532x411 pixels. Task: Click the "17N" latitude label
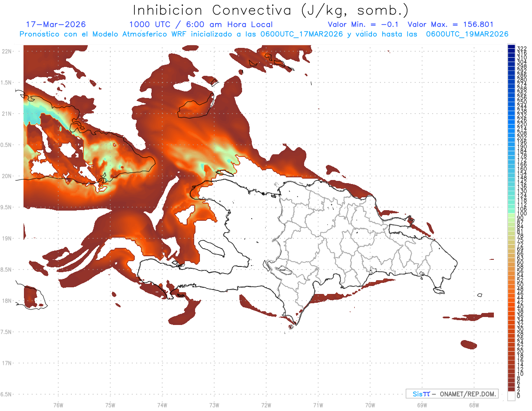(7, 363)
